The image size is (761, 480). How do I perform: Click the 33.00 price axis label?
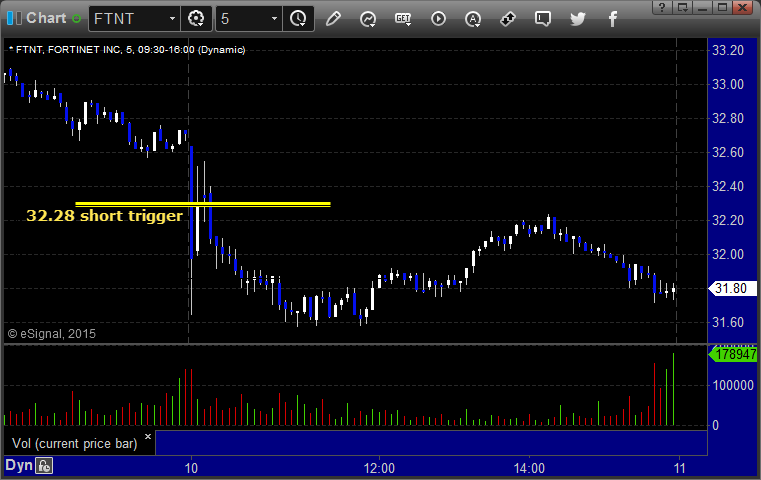pyautogui.click(x=728, y=84)
